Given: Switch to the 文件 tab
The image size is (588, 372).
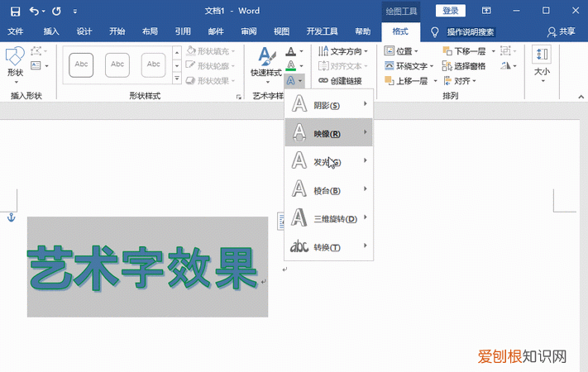Looking at the screenshot, I should click(16, 32).
